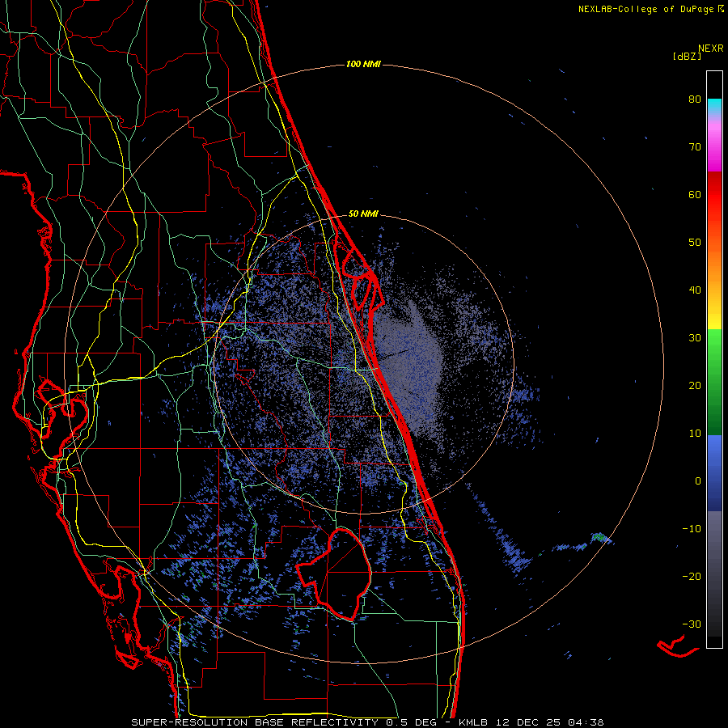Click the Lake Okeechobee outline on map
728x728 pixels.
tap(334, 574)
